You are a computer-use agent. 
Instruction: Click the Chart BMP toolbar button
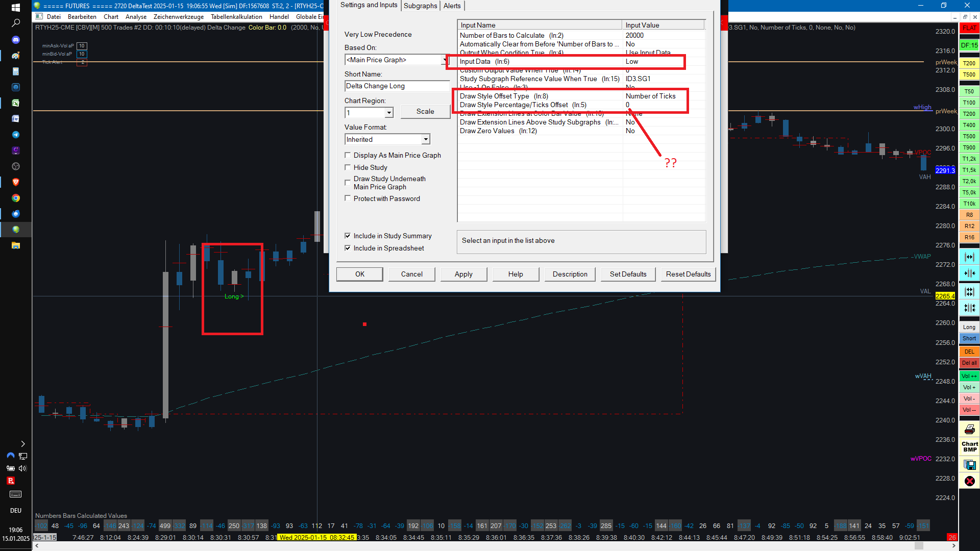point(969,446)
